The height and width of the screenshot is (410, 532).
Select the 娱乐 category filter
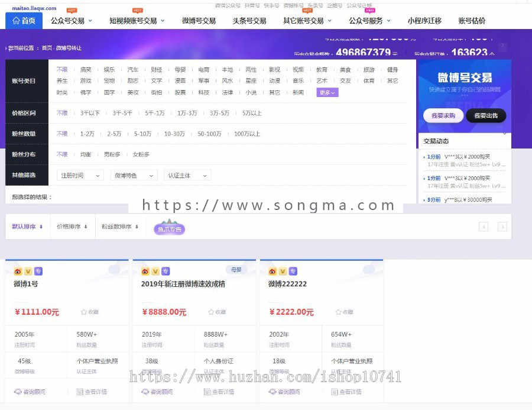click(x=109, y=69)
